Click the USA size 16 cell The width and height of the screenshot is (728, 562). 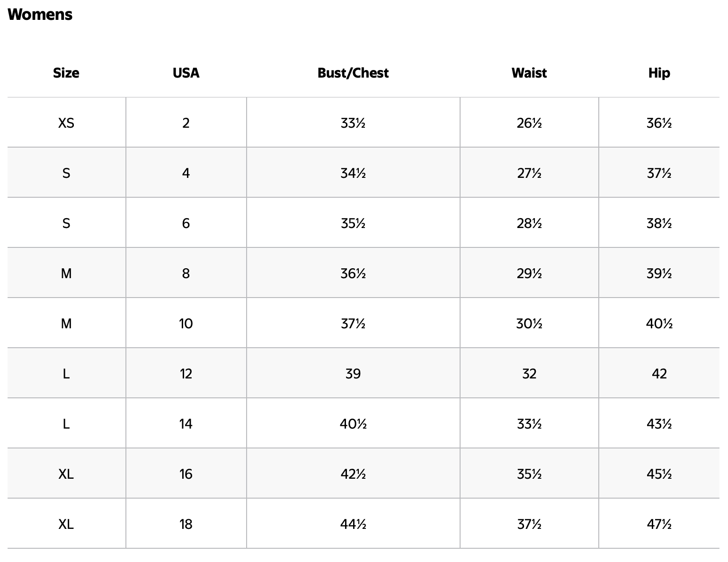pyautogui.click(x=186, y=474)
